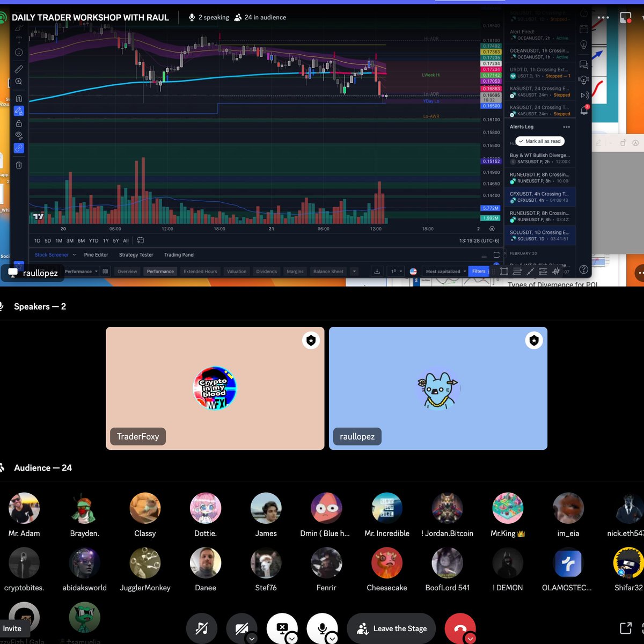
Task: Click the red Disconnect call button
Action: click(x=460, y=628)
